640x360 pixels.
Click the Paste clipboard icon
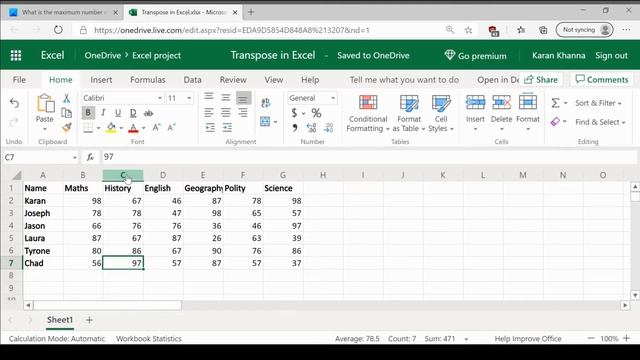45,103
